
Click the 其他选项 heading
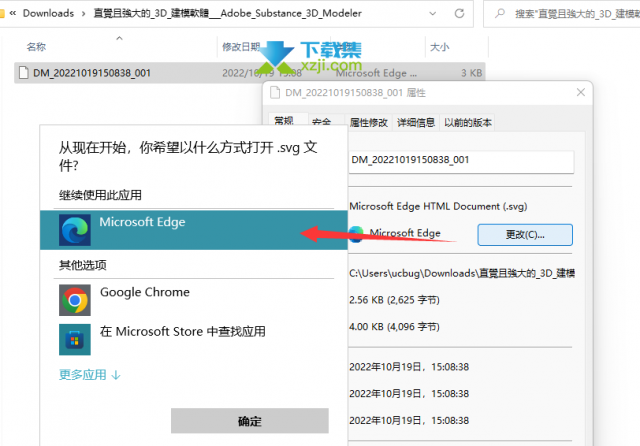[82, 265]
